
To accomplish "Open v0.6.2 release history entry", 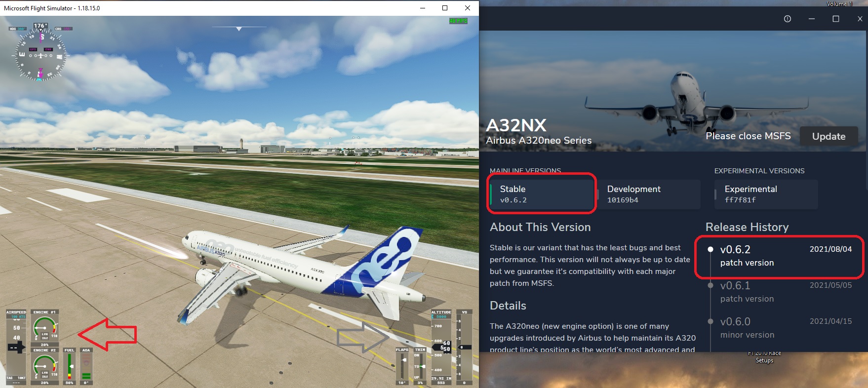I will click(x=780, y=256).
